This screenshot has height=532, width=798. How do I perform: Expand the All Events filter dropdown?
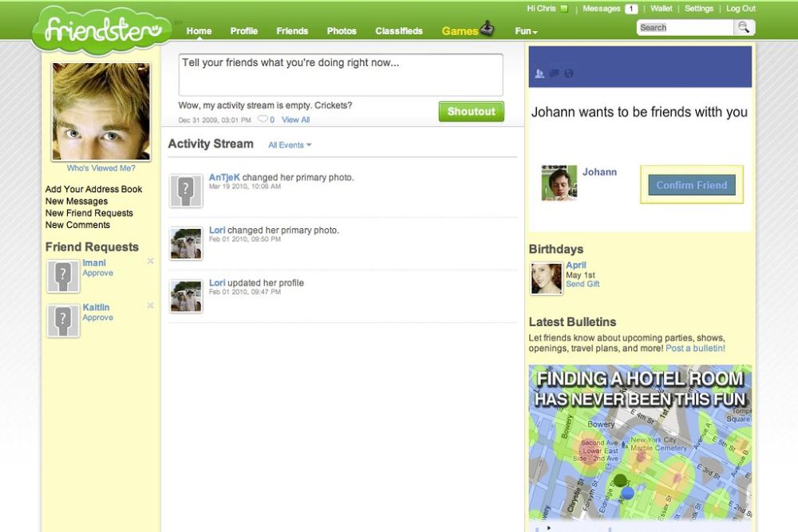click(x=290, y=145)
